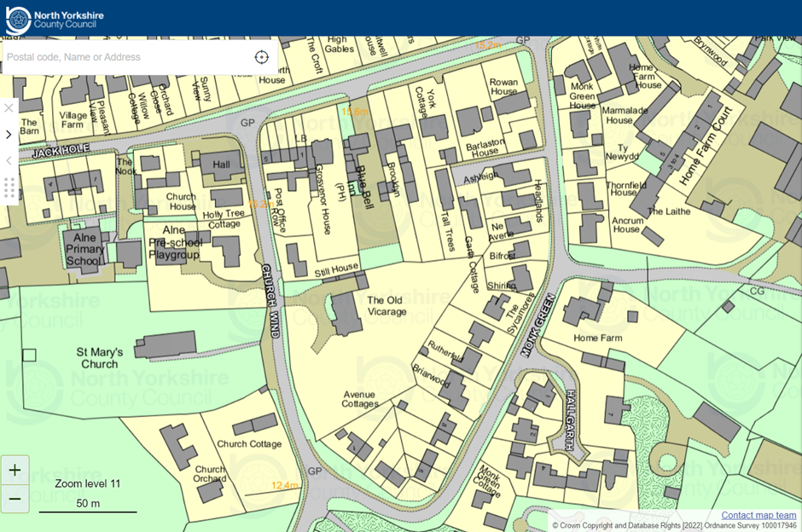Screen dimensions: 802x532
Task: Click the North Yorkshire County Council logo
Action: click(53, 19)
